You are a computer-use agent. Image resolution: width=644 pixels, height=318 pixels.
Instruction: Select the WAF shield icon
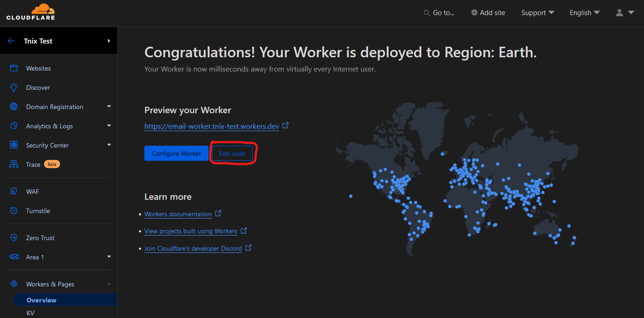[13, 191]
